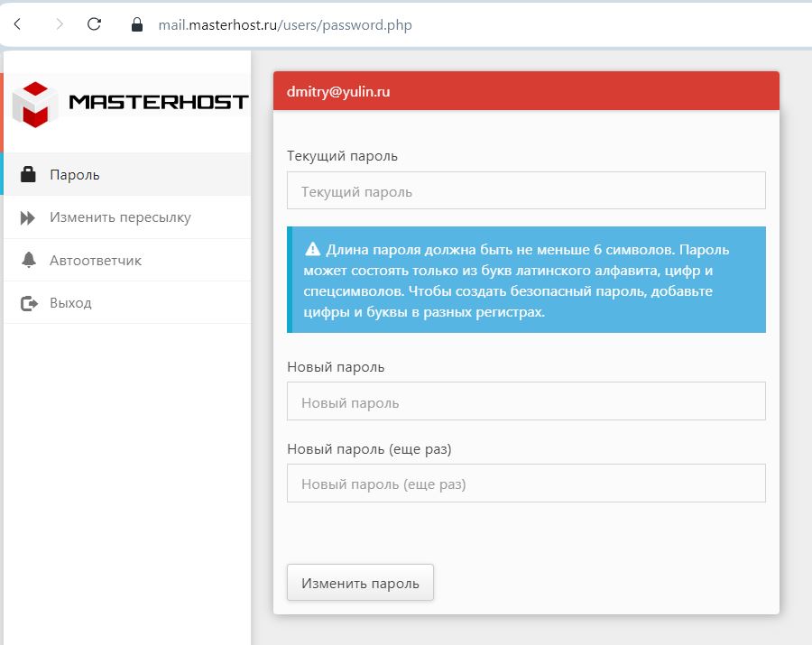Log out via Выход

point(127,303)
